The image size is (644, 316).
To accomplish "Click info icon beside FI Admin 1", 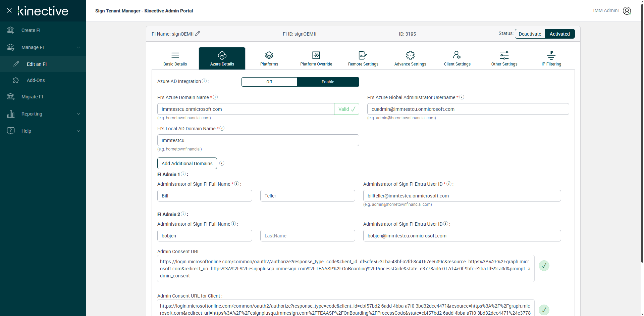I will click(x=183, y=174).
